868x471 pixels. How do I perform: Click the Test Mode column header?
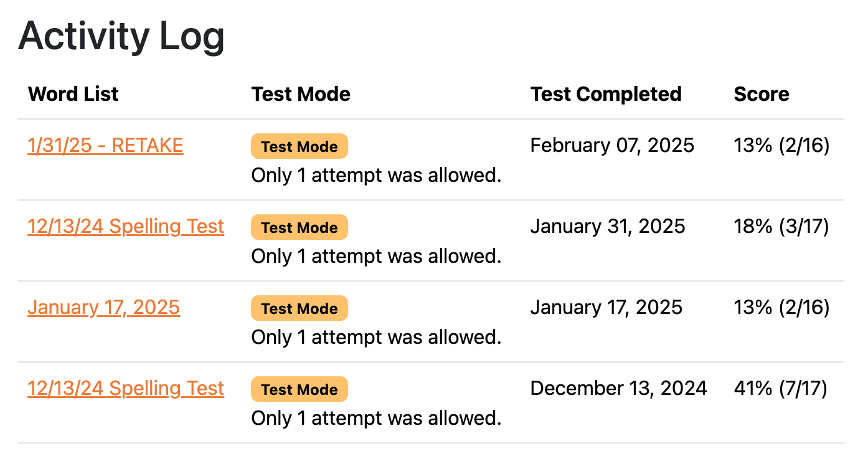coord(301,94)
